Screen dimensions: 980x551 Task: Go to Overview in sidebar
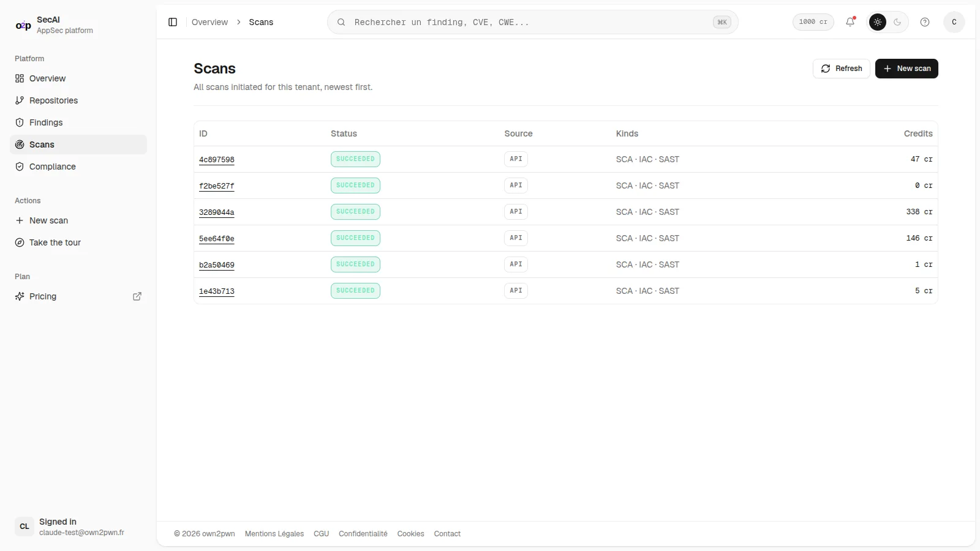(x=78, y=78)
